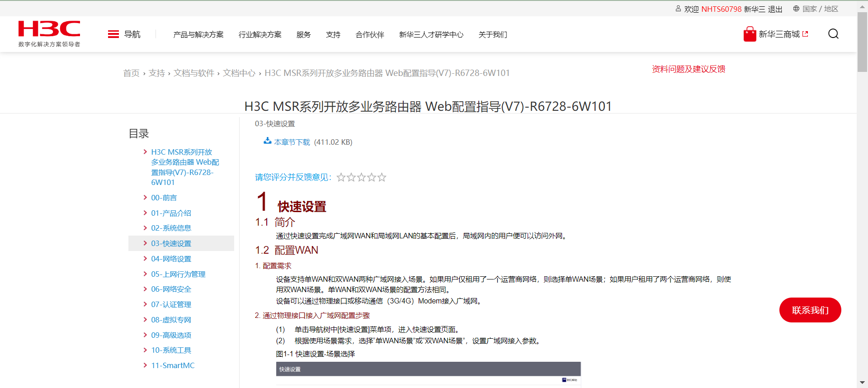
Task: Click 文档中心 breadcrumb
Action: (239, 73)
